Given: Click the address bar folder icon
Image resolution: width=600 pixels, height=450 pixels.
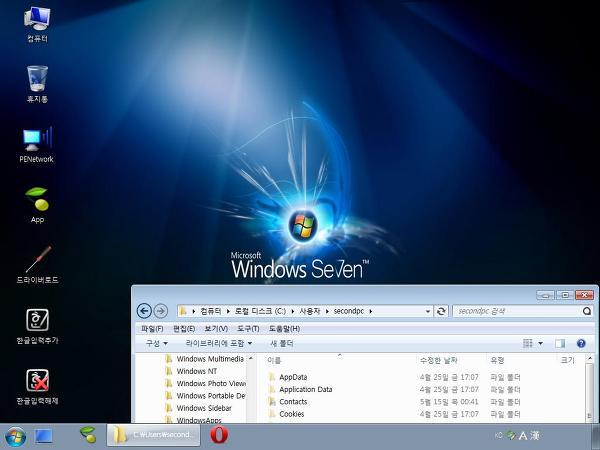Looking at the screenshot, I should click(183, 311).
